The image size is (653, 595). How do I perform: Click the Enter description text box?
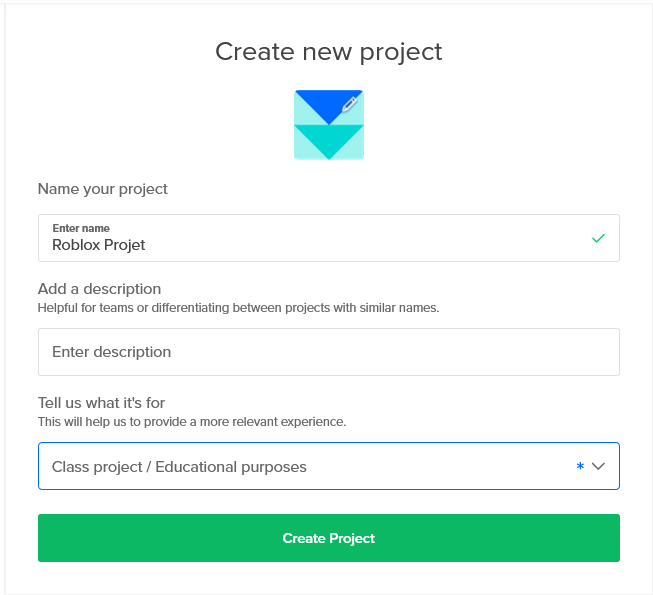pyautogui.click(x=329, y=352)
